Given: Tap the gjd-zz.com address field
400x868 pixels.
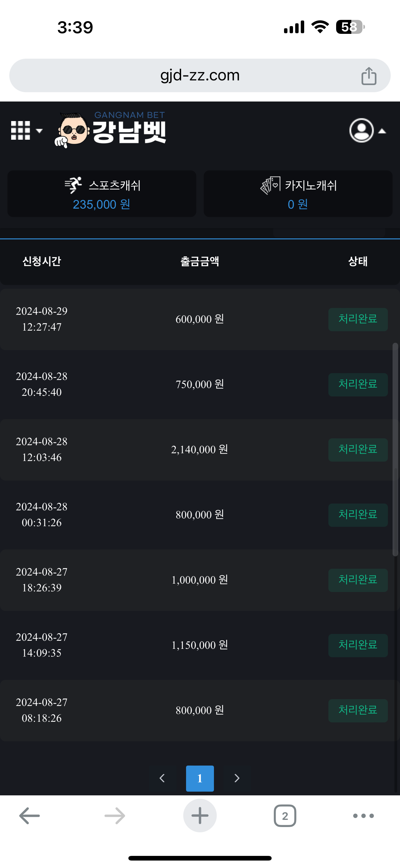Looking at the screenshot, I should [200, 75].
